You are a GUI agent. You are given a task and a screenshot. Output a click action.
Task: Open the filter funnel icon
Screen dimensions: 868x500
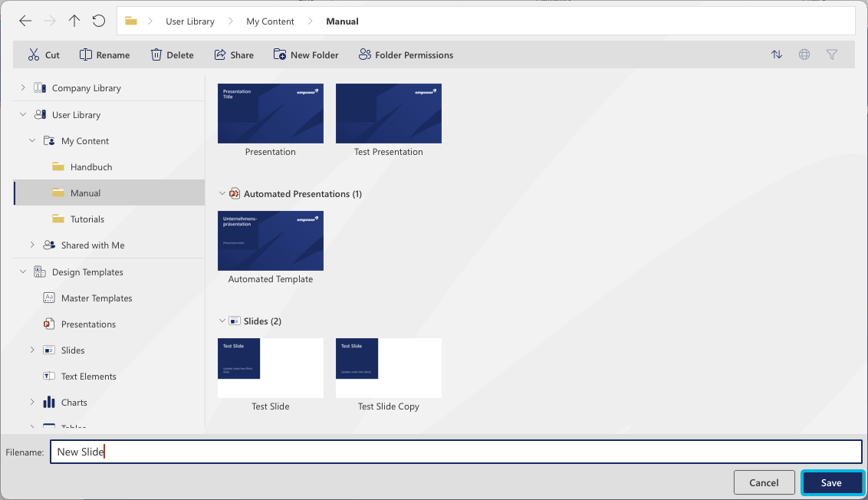coord(832,54)
